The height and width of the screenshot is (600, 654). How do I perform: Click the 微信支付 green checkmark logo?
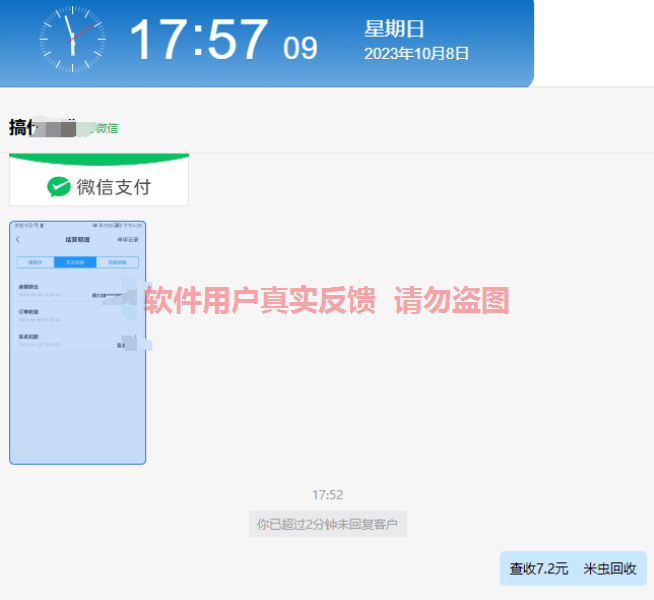59,186
